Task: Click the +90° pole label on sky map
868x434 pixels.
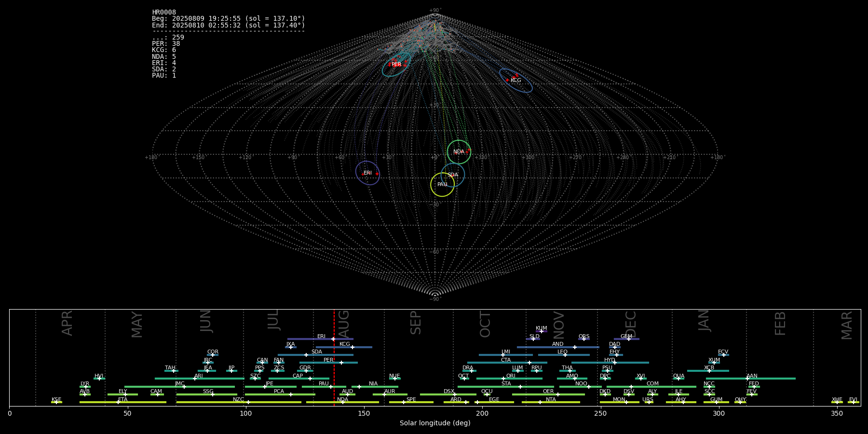Action: tap(435, 11)
